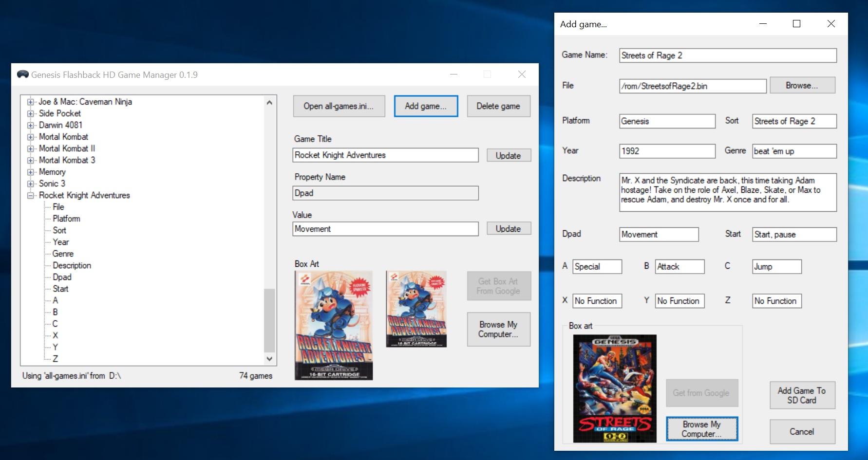Click the Year field showing 1992

[x=667, y=151]
